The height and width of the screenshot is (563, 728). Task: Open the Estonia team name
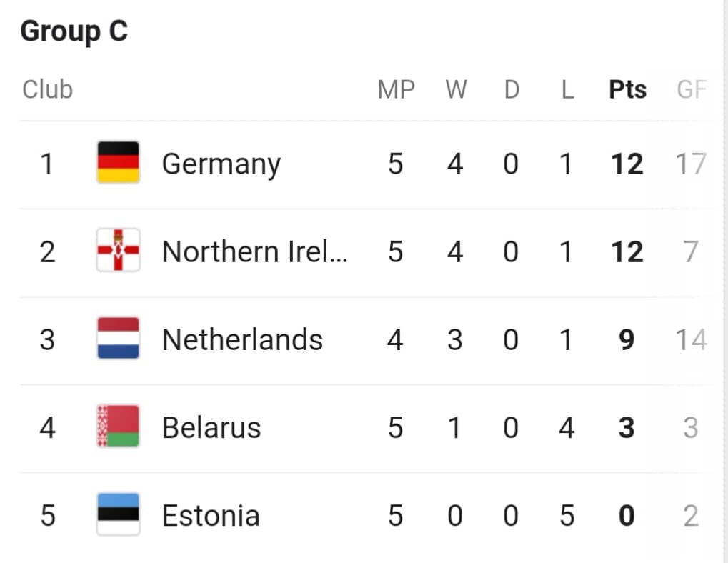(x=210, y=515)
